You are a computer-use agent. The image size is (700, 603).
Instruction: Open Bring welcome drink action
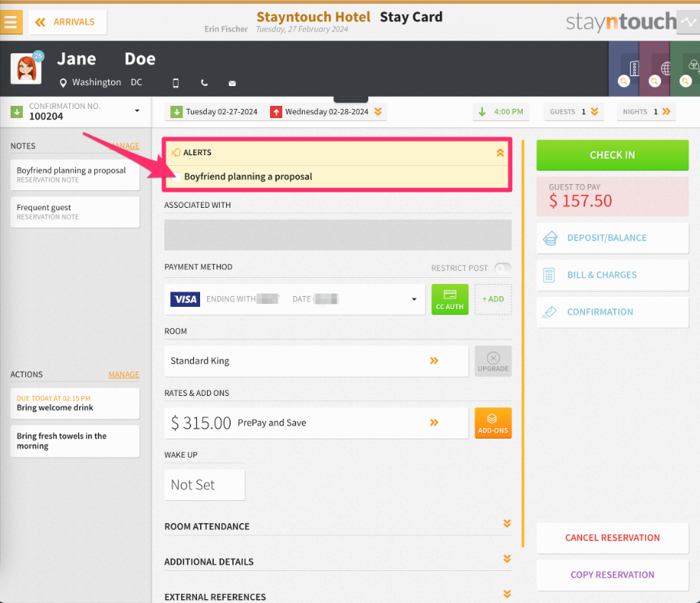(x=75, y=404)
